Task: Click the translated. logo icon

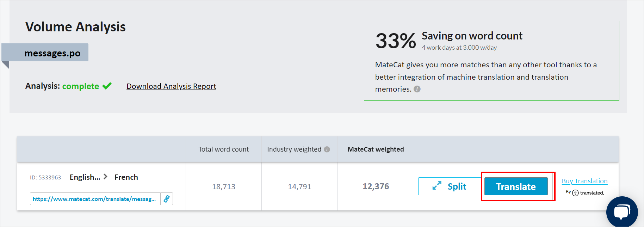Action: coord(575,193)
